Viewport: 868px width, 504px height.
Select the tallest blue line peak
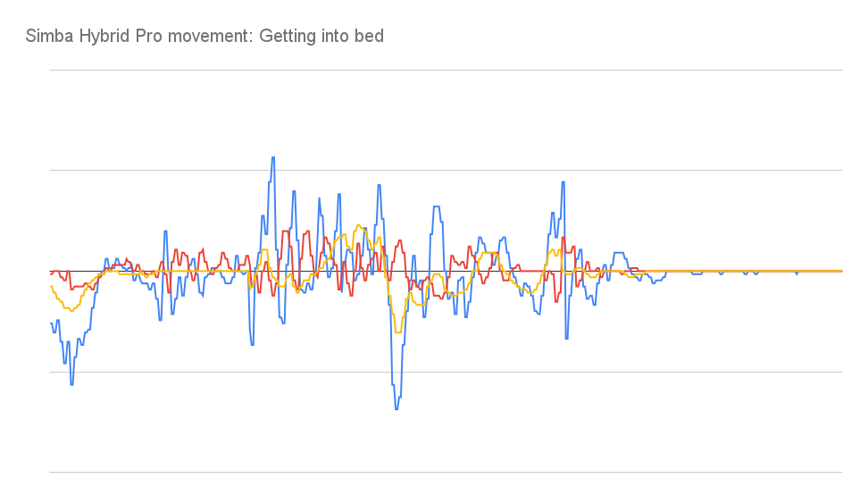[273, 158]
